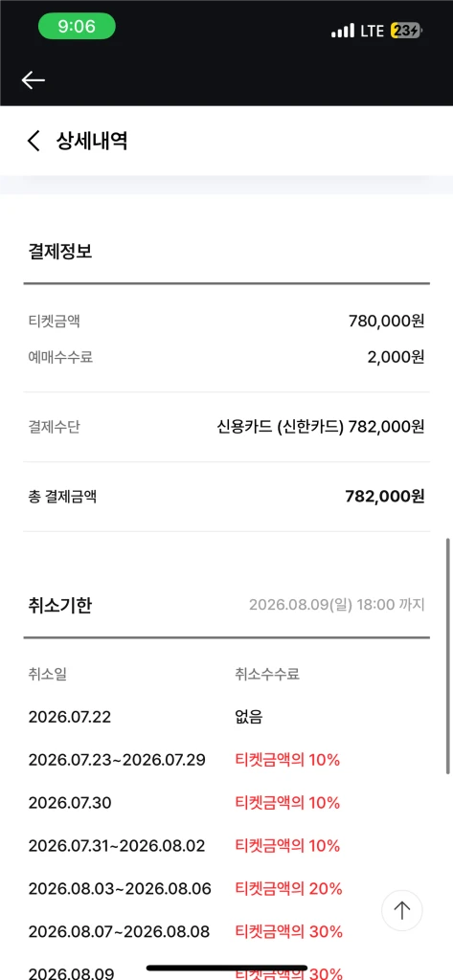453x980 pixels.
Task: Tap the white back arrow in the dark header
Action: (x=34, y=80)
